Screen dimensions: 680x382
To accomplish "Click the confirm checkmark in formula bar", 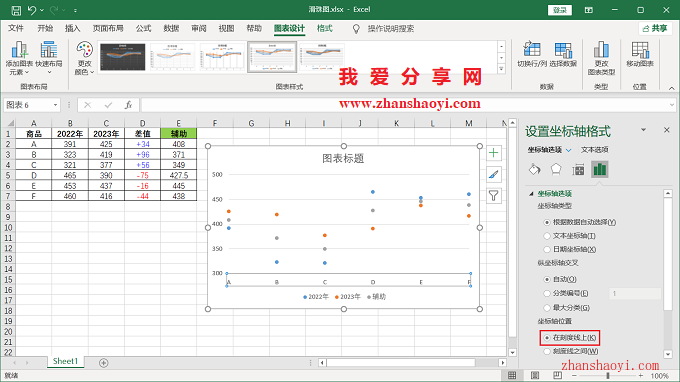I will (108, 105).
